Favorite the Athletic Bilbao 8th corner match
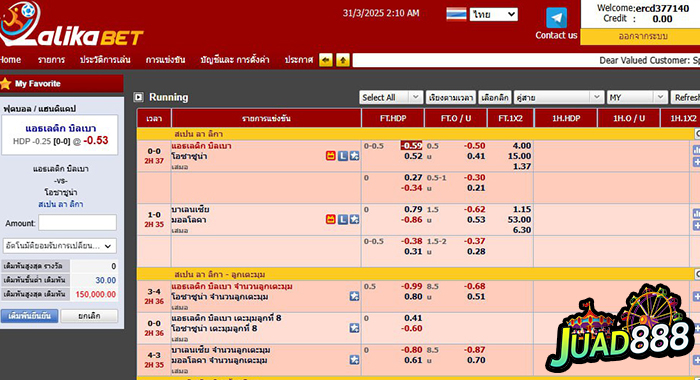Image resolution: width=700 pixels, height=380 pixels. pos(354,328)
